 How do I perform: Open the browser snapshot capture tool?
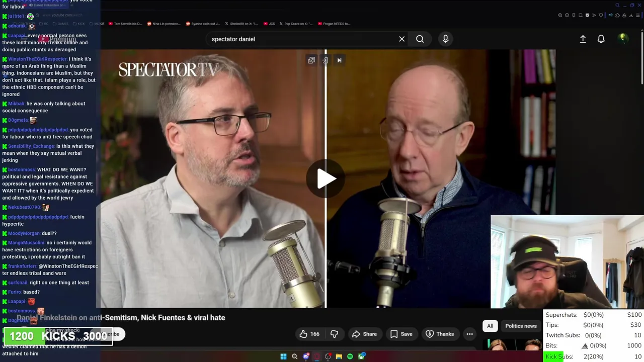(581, 15)
